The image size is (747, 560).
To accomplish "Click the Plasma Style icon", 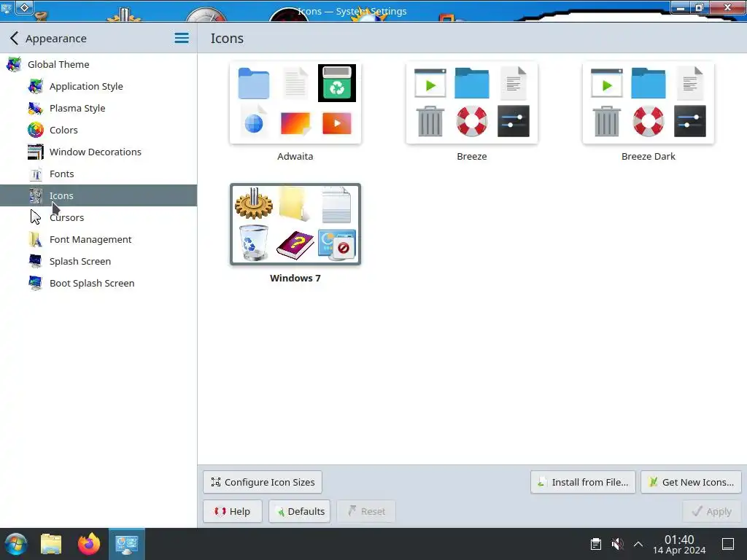I will 36,108.
